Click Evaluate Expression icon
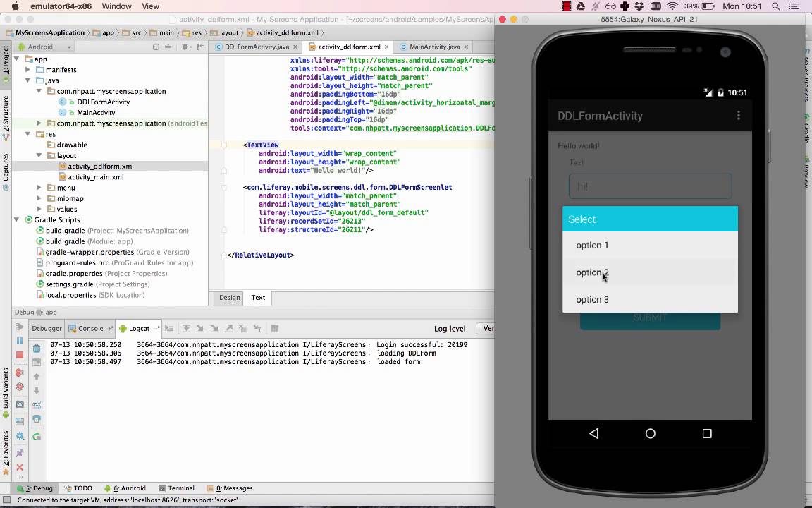This screenshot has width=812, height=508. (275, 329)
